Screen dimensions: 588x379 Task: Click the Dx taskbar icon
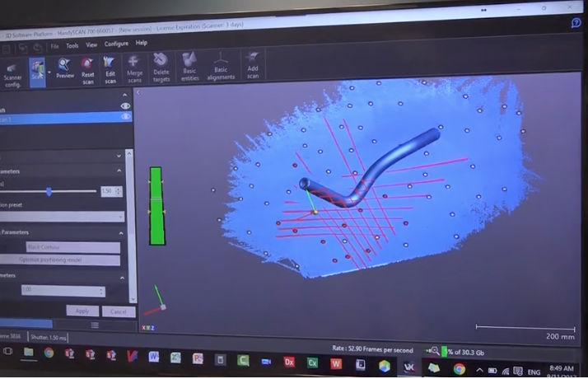point(289,363)
